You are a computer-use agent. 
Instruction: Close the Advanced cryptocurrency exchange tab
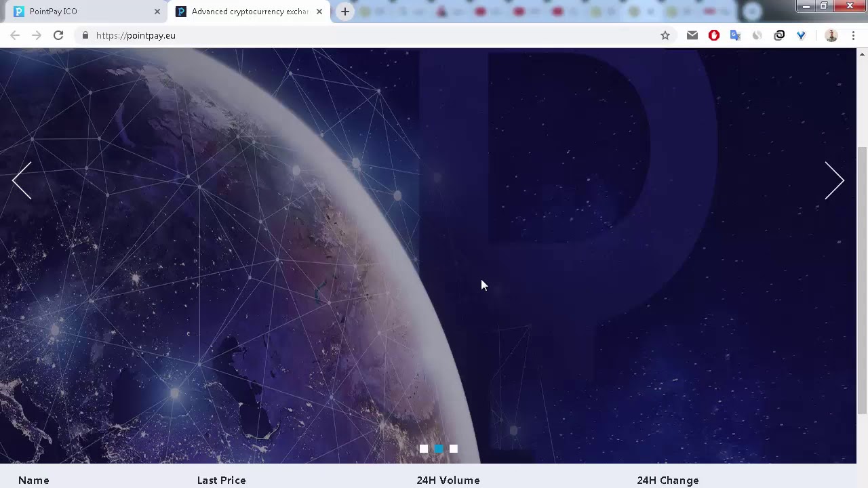click(x=319, y=12)
